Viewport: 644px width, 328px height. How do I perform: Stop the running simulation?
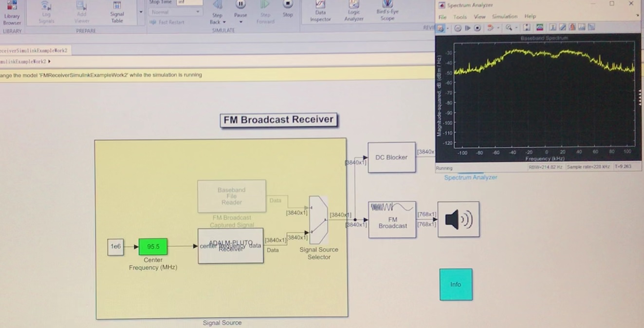[x=288, y=6]
